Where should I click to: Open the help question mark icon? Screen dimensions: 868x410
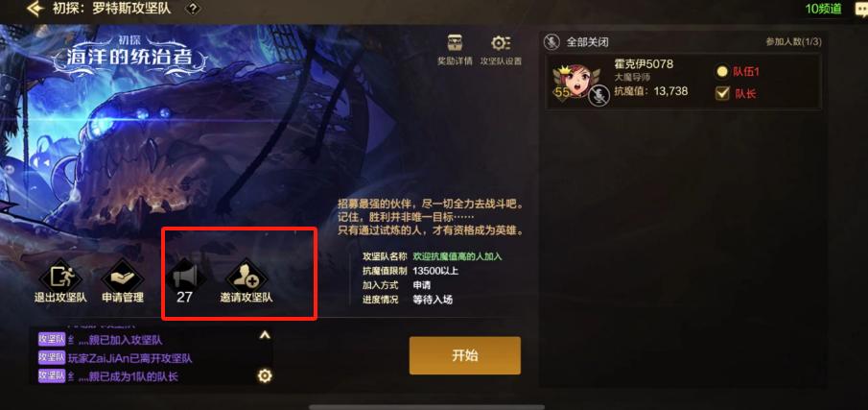(192, 9)
